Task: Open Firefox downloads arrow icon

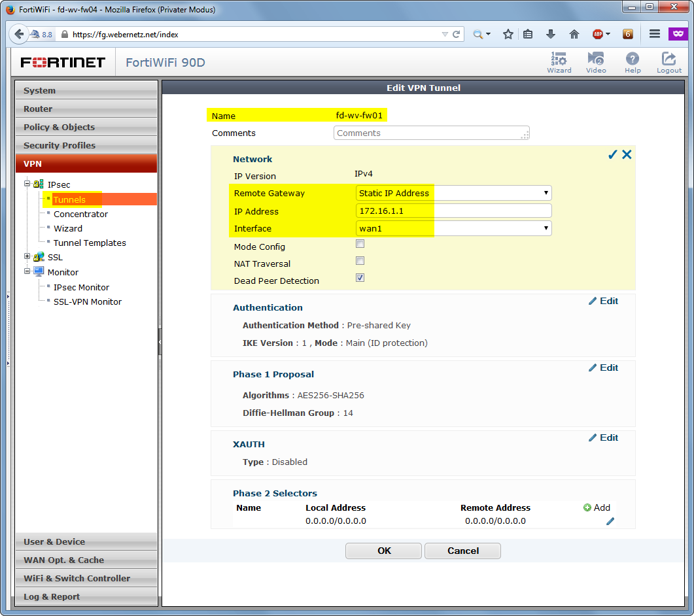Action: click(551, 34)
